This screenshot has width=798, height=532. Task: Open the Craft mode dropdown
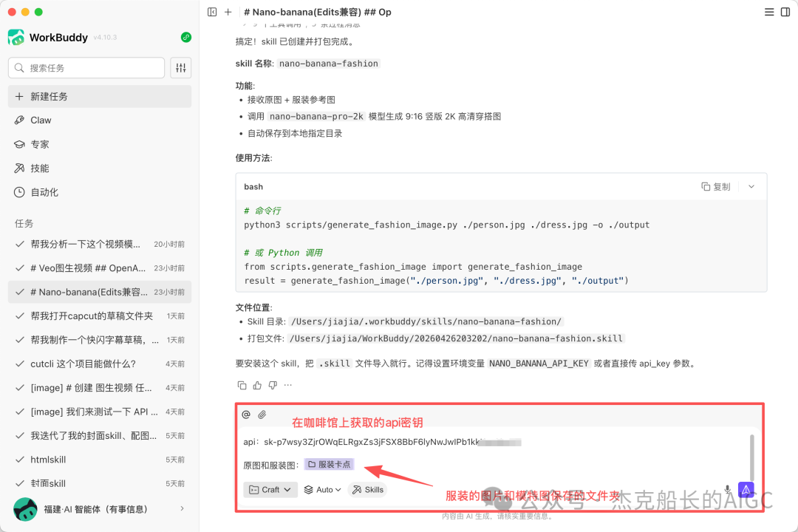click(x=270, y=490)
